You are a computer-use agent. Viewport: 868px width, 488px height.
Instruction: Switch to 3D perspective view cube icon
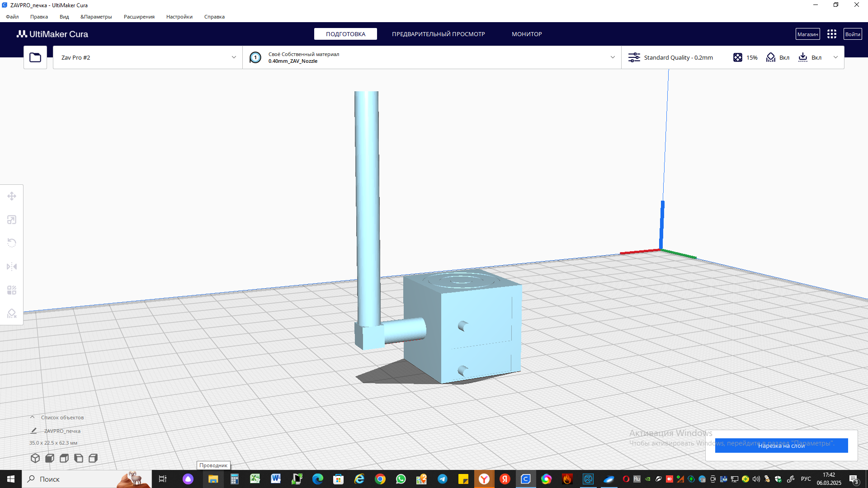35,458
